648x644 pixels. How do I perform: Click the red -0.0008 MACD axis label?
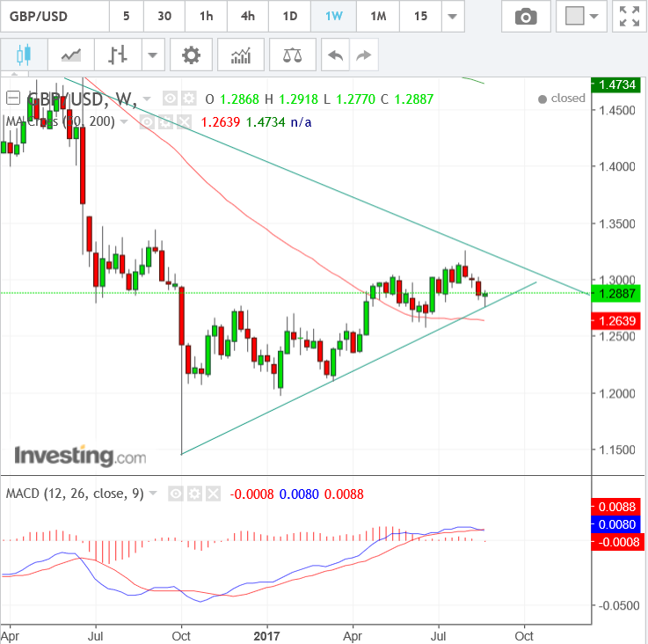[616, 542]
